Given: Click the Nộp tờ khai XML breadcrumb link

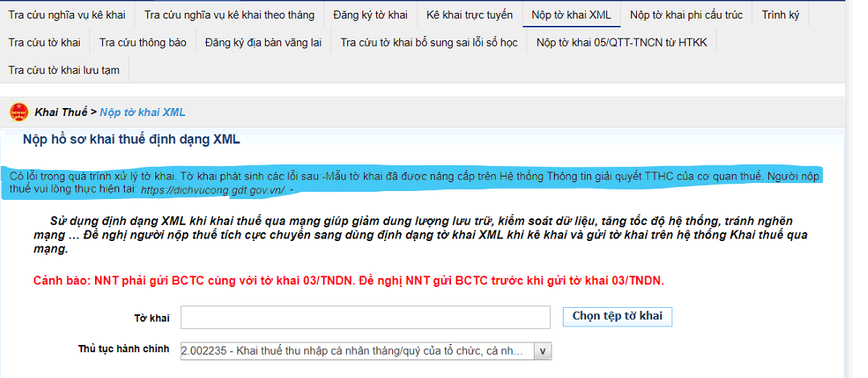Looking at the screenshot, I should click(x=143, y=112).
